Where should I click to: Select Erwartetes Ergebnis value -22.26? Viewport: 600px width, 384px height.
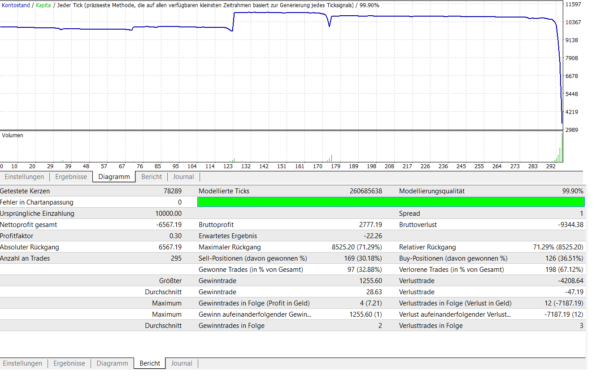point(373,236)
